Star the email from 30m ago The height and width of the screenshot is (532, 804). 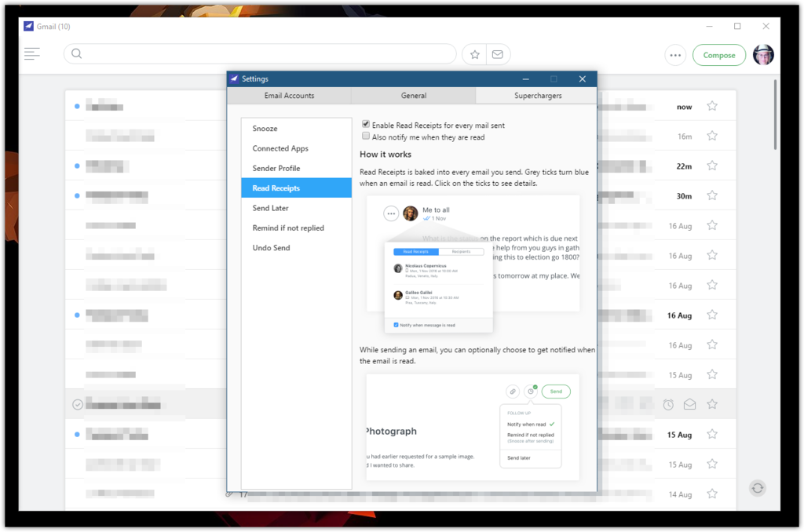pos(712,195)
